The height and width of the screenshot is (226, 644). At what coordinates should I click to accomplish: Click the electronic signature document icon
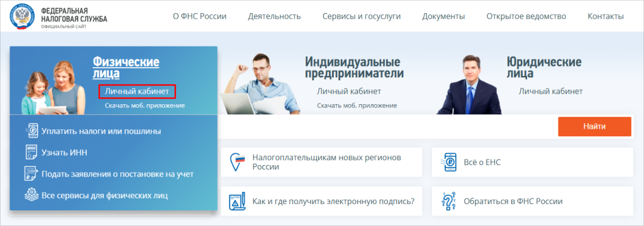point(237,202)
